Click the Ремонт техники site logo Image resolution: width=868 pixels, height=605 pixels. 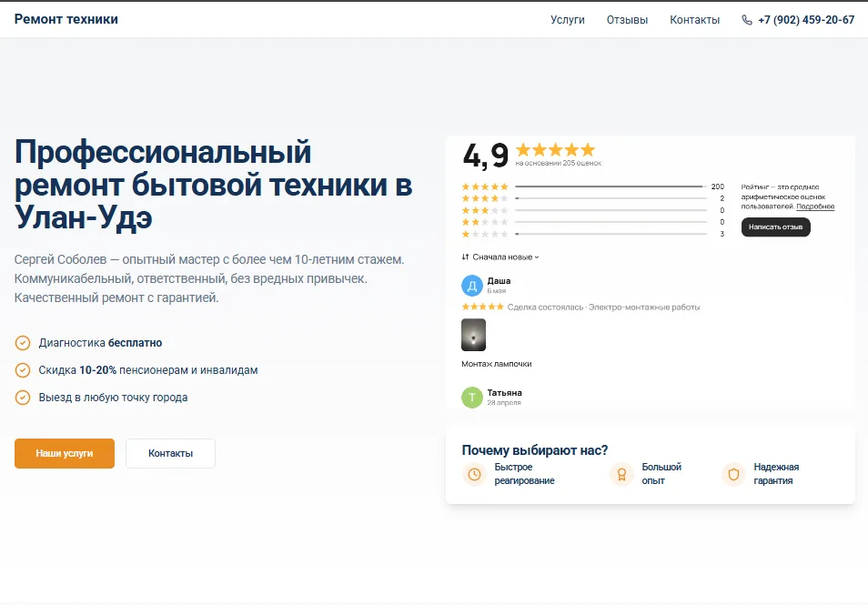66,19
